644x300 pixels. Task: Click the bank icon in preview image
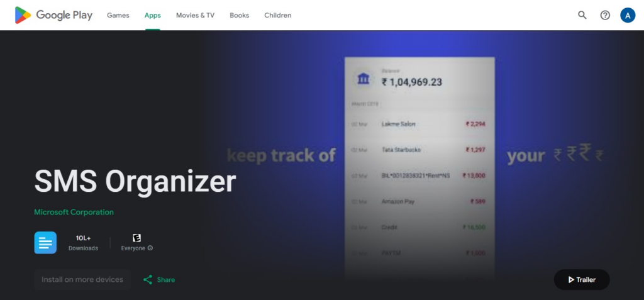(364, 79)
